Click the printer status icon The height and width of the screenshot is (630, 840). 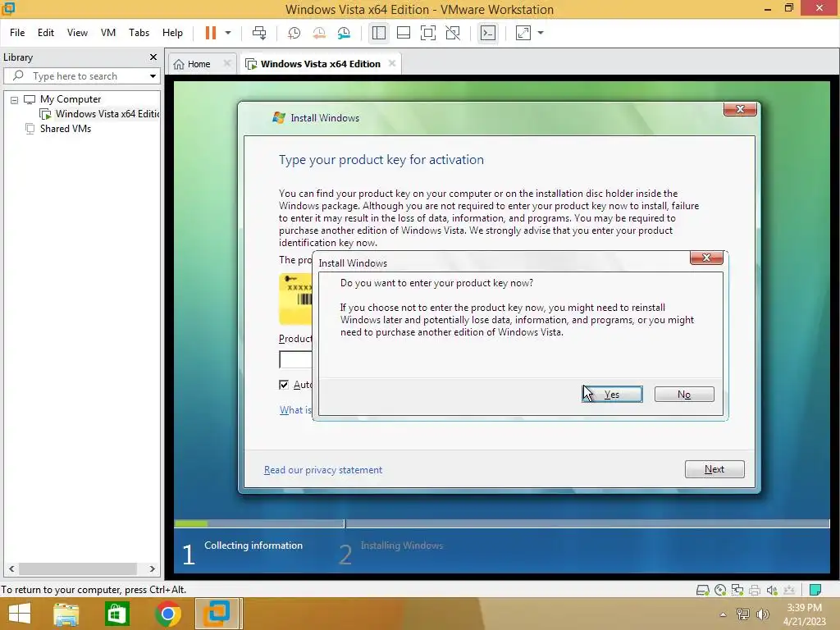pyautogui.click(x=755, y=591)
